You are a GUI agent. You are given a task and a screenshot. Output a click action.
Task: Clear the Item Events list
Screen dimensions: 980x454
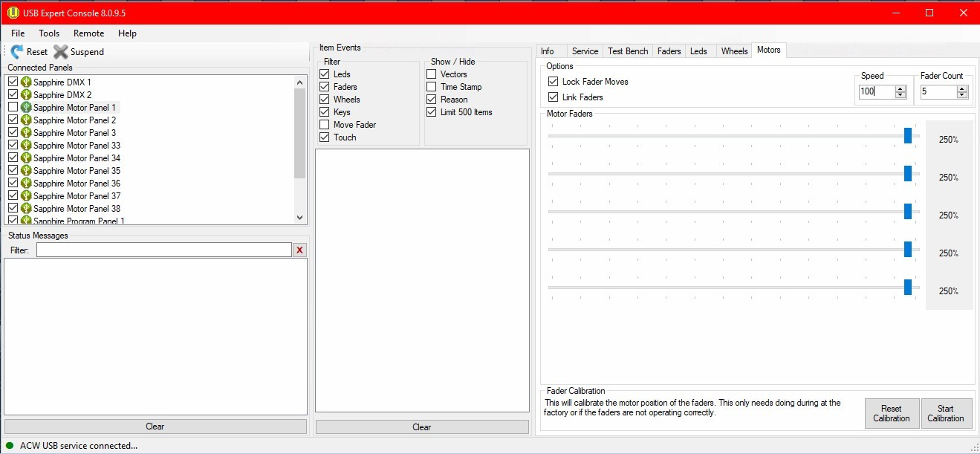pos(422,427)
